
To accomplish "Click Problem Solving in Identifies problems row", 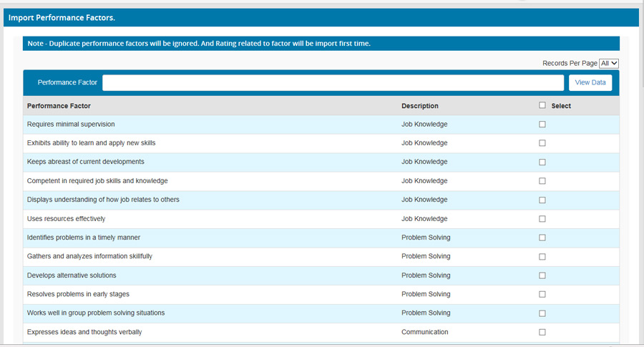I will coord(426,238).
